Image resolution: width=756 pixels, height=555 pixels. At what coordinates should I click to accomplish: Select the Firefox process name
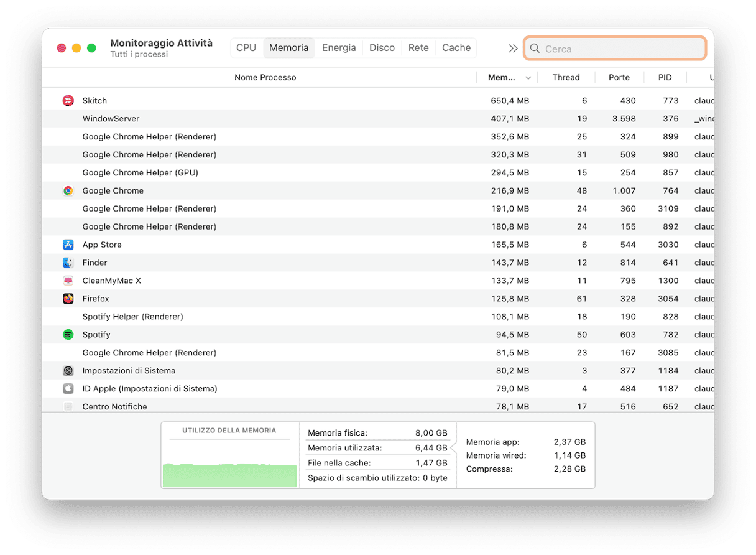coord(96,299)
